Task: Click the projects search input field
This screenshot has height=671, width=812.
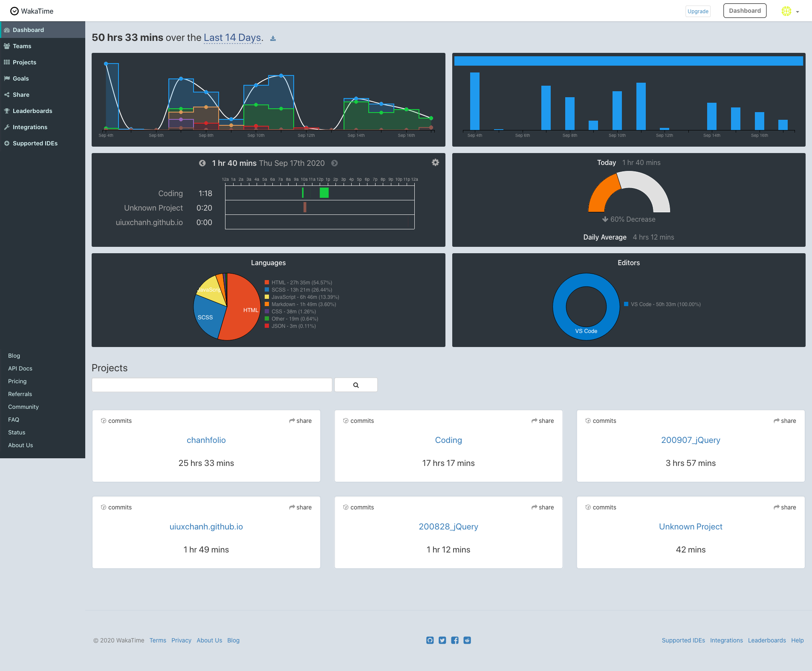Action: [212, 385]
